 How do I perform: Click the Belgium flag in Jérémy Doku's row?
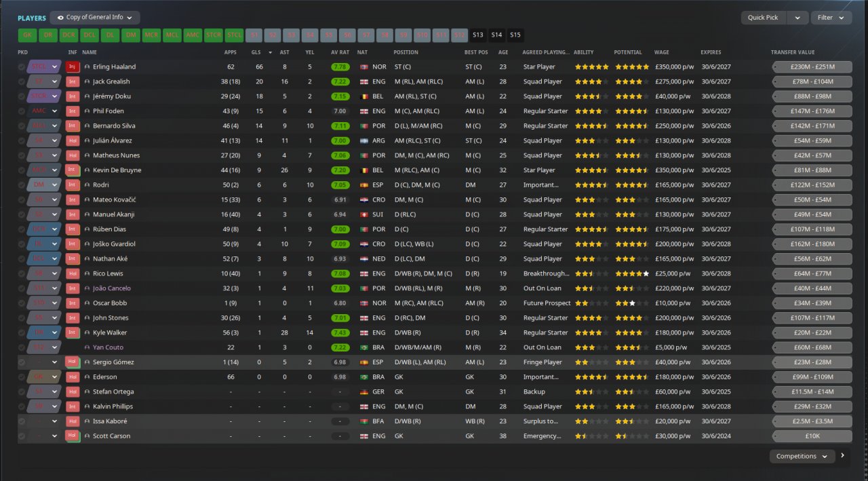point(363,96)
